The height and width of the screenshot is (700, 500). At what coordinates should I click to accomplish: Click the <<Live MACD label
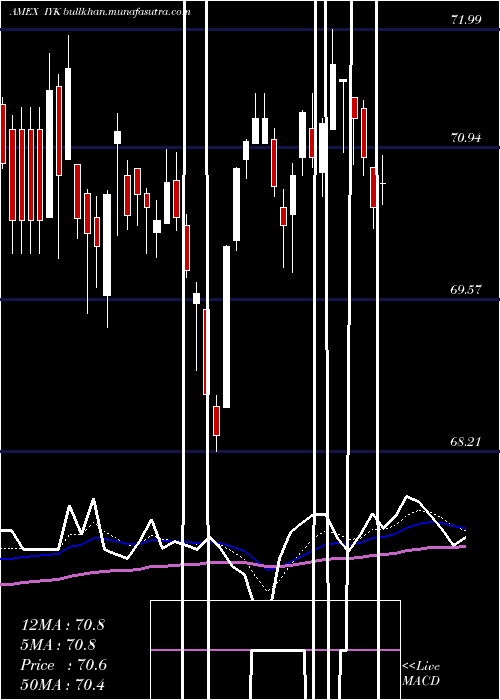421,674
